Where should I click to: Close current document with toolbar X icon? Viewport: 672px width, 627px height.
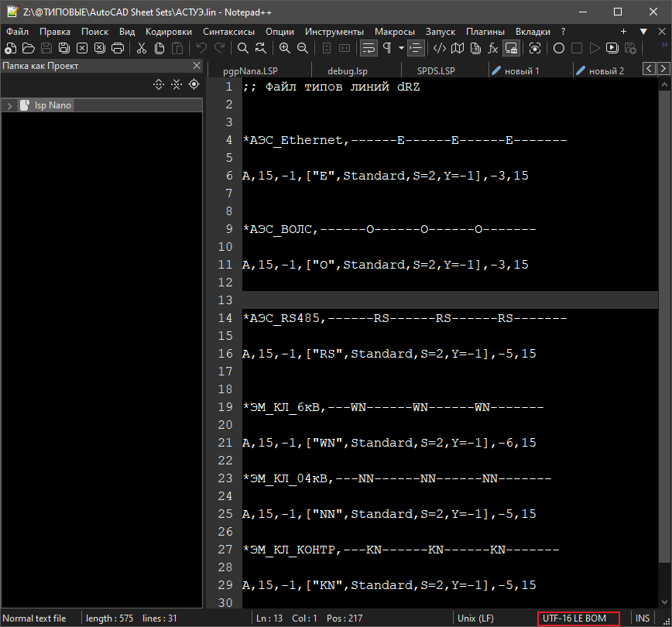click(x=82, y=48)
